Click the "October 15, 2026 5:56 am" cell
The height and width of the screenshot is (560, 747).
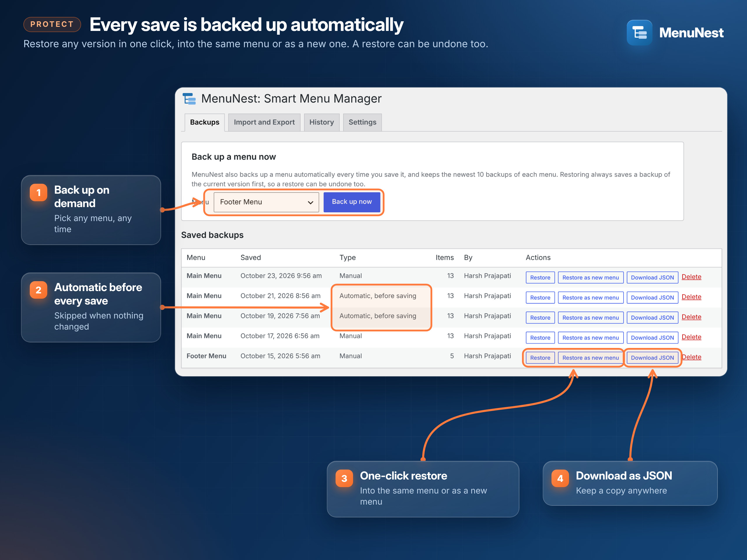[x=280, y=356]
